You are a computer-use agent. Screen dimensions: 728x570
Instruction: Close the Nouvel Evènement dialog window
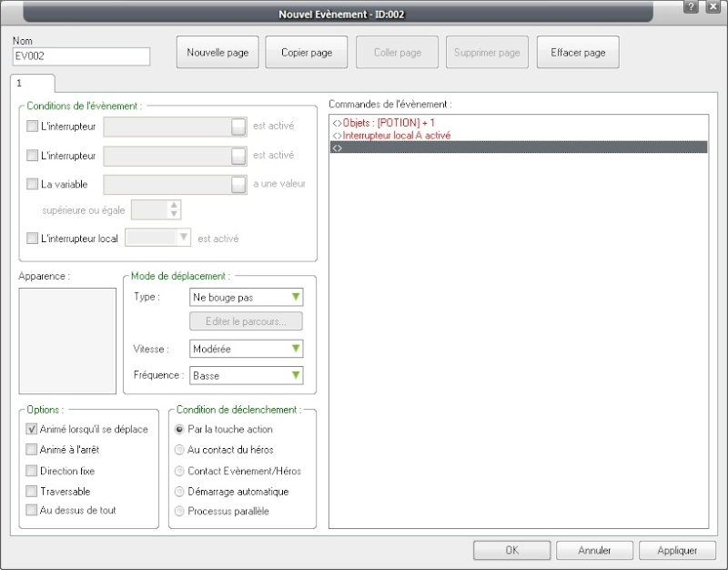click(x=713, y=6)
